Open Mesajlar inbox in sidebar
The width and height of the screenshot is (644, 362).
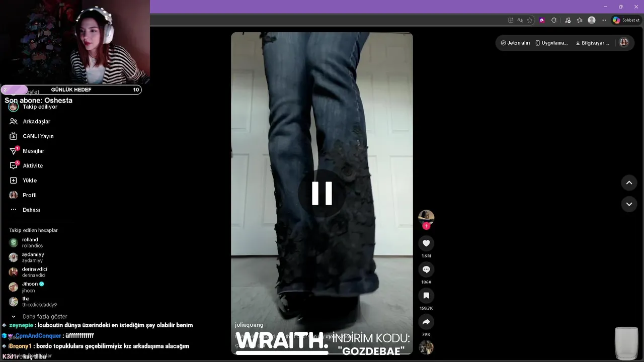click(33, 151)
